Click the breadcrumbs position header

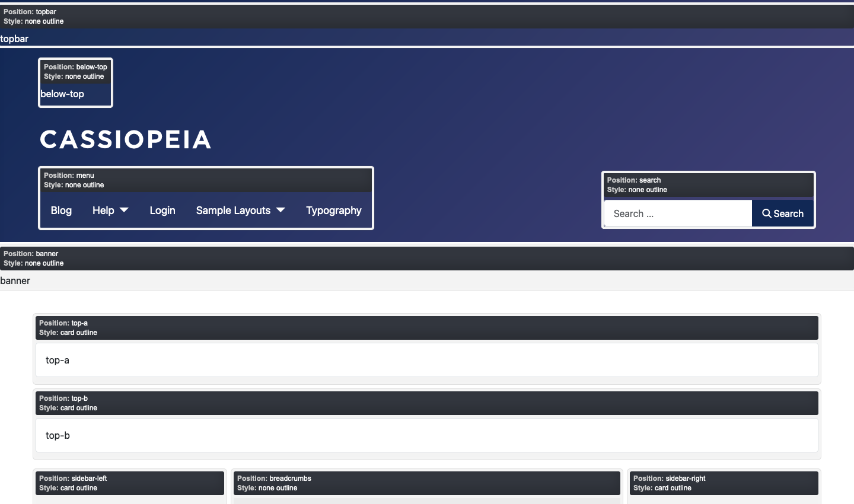pos(426,483)
